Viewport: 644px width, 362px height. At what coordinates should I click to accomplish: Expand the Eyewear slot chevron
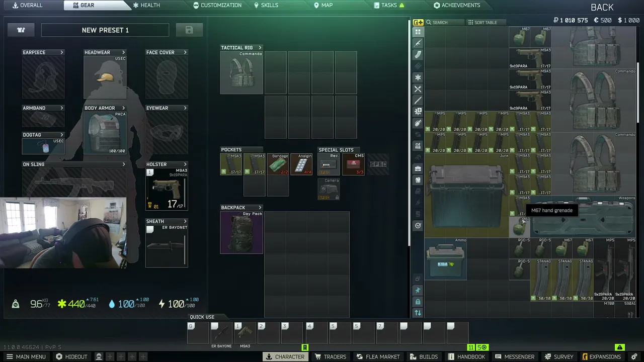(x=185, y=108)
